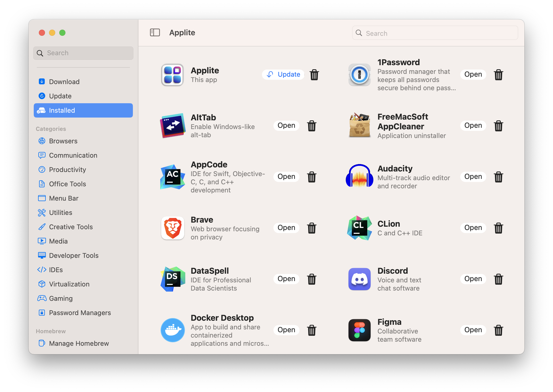Open the Media category

coord(83,241)
